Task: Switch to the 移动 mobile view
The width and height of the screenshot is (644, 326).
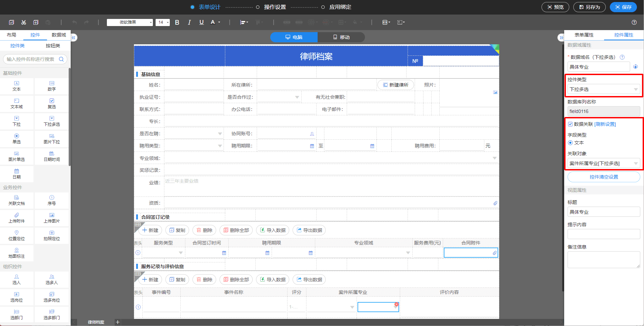Action: (x=341, y=37)
